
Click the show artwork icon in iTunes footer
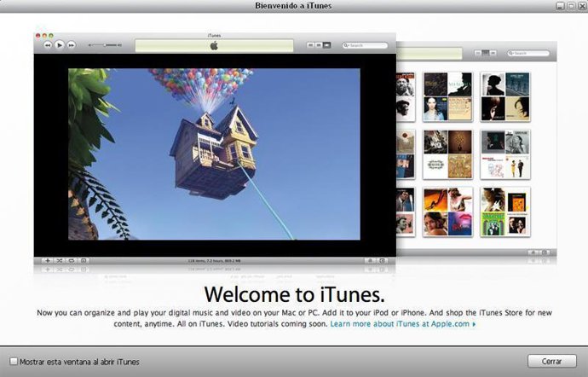(84, 260)
